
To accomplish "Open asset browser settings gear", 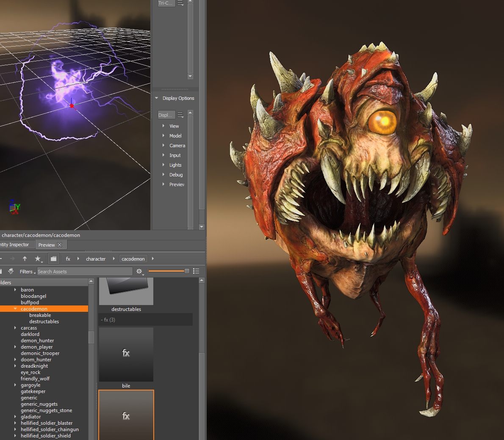I will (x=139, y=272).
